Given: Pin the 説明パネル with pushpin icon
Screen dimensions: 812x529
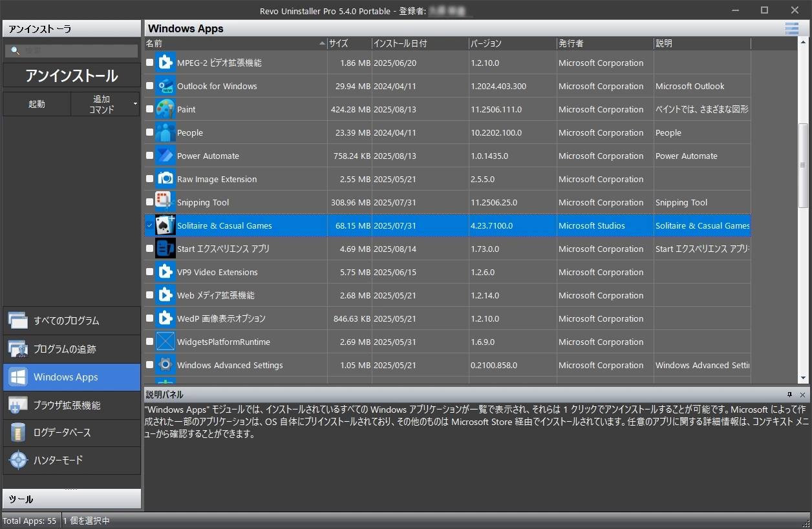Looking at the screenshot, I should point(789,395).
